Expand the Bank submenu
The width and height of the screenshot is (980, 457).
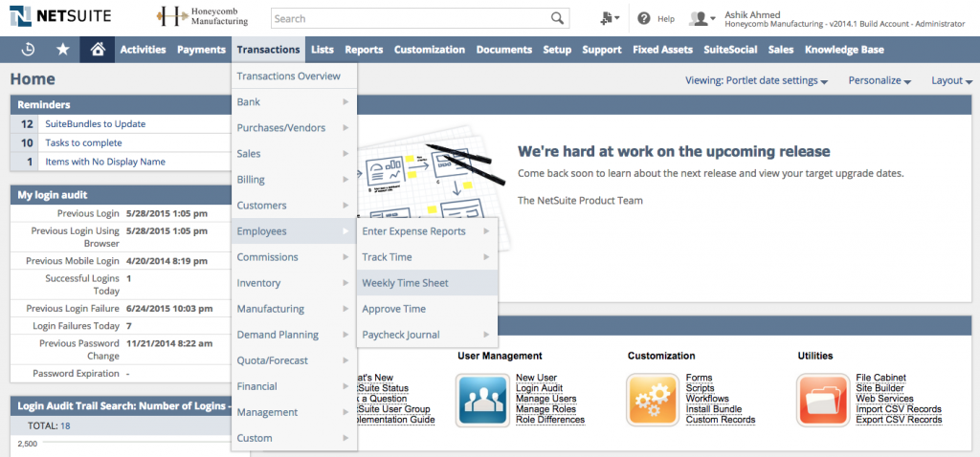(x=295, y=101)
